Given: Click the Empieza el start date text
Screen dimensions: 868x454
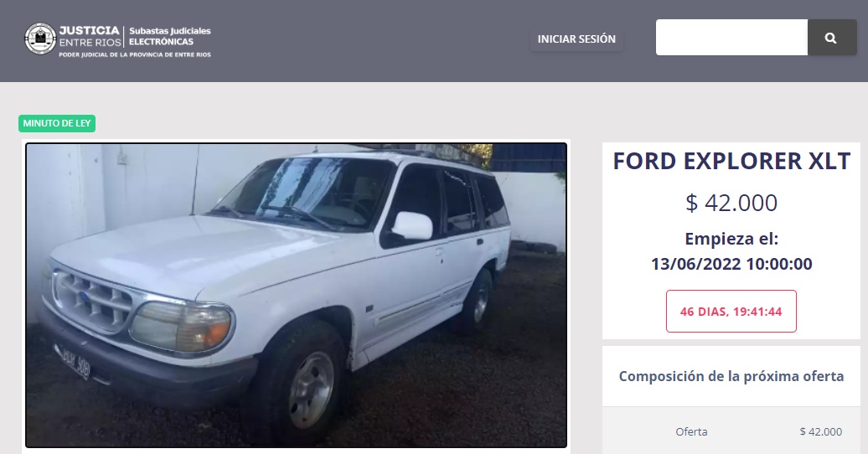Looking at the screenshot, I should [731, 239].
